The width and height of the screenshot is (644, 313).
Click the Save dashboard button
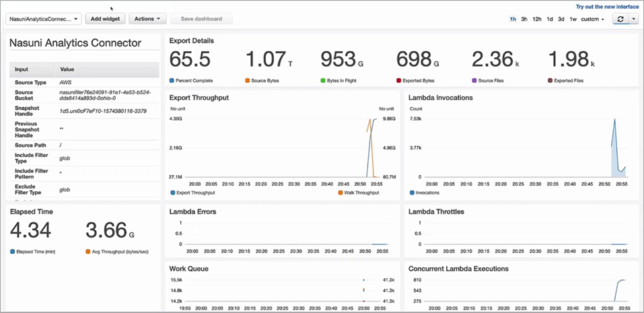201,19
